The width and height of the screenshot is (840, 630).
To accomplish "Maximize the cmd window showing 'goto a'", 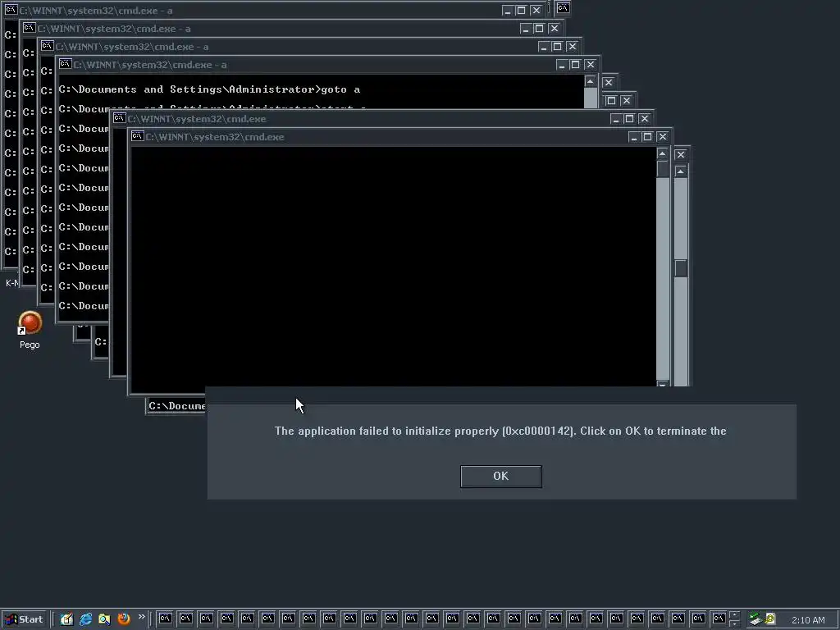I will pos(575,65).
